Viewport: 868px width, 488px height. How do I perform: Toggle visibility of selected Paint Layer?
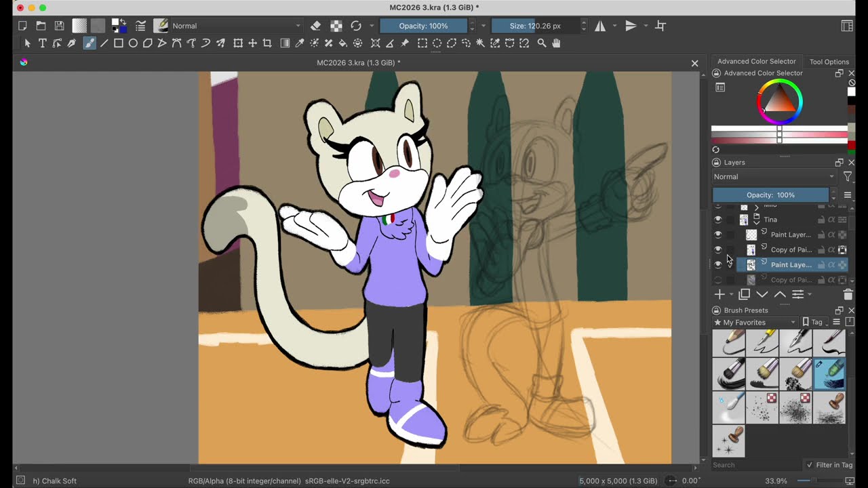(718, 264)
